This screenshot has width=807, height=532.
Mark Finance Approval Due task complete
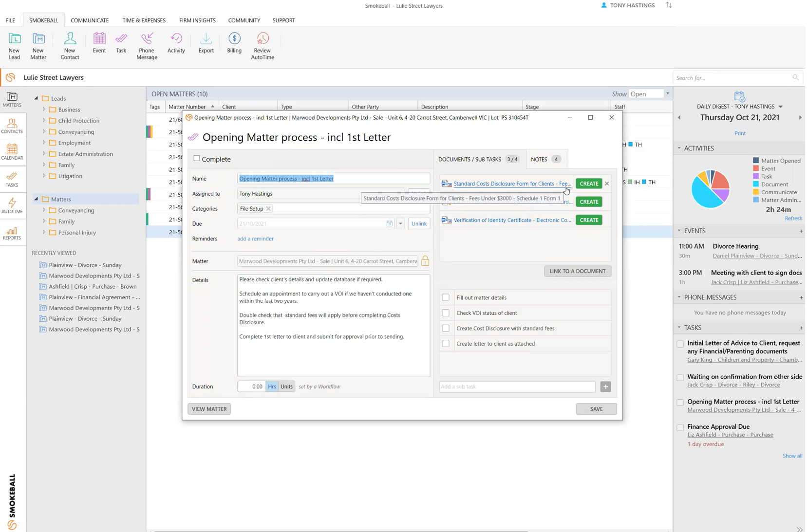pyautogui.click(x=680, y=427)
